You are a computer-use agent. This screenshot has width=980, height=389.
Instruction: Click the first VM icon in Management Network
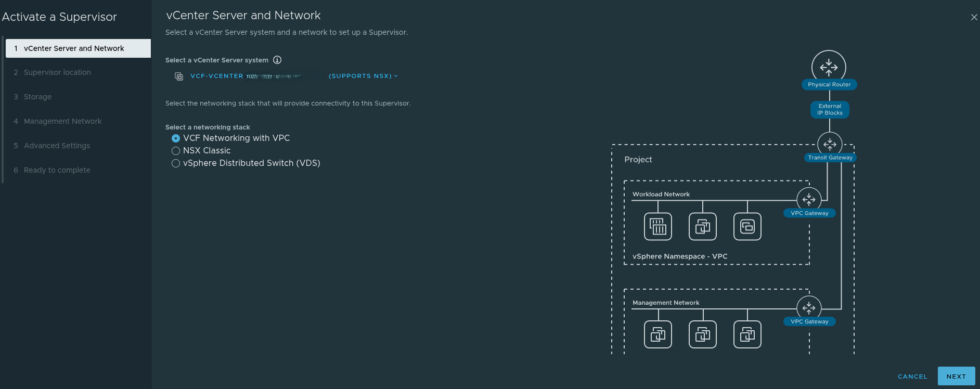click(658, 334)
